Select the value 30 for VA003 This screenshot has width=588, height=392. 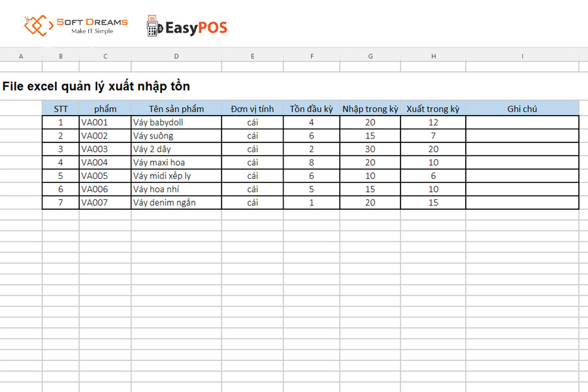[x=370, y=149]
